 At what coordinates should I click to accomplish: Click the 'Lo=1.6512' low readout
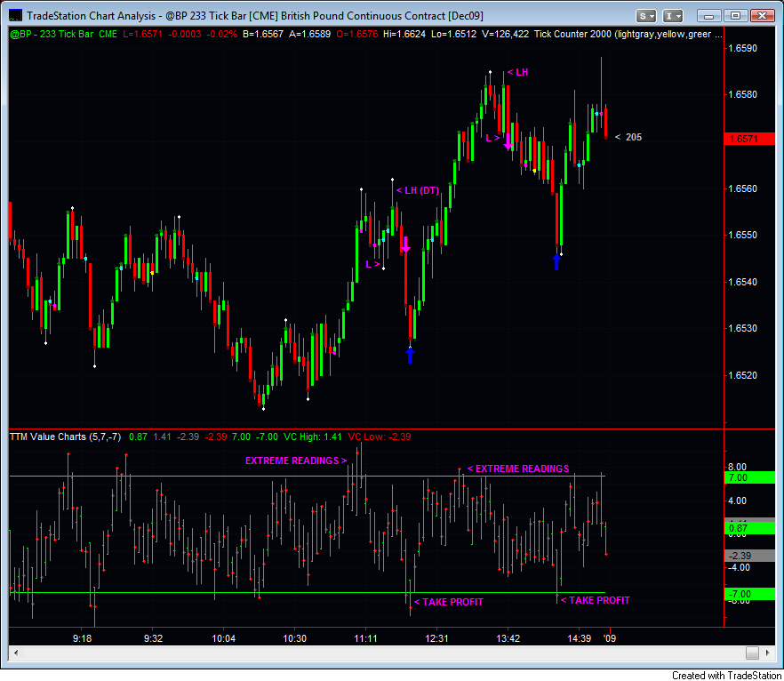[454, 34]
